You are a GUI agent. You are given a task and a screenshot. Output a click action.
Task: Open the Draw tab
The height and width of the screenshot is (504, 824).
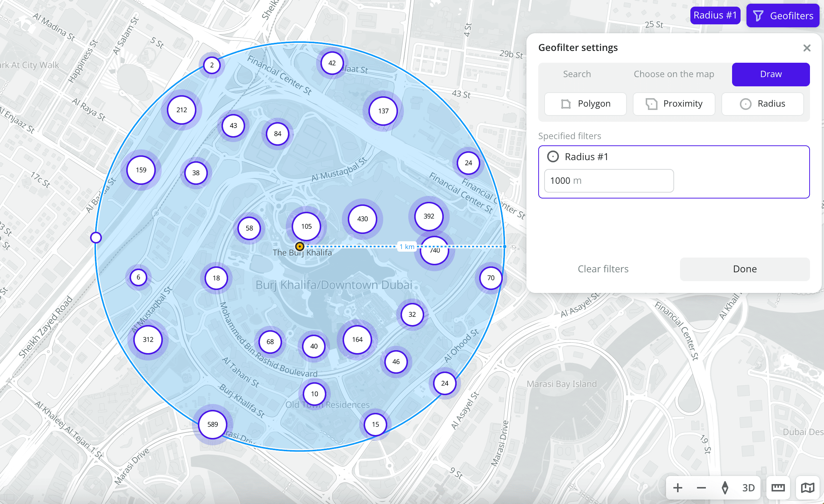coord(770,74)
